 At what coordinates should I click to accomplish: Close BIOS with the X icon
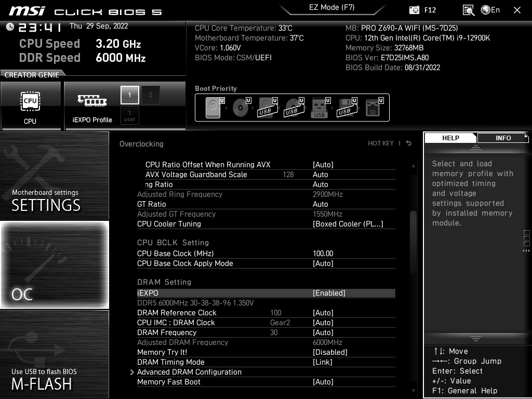517,10
